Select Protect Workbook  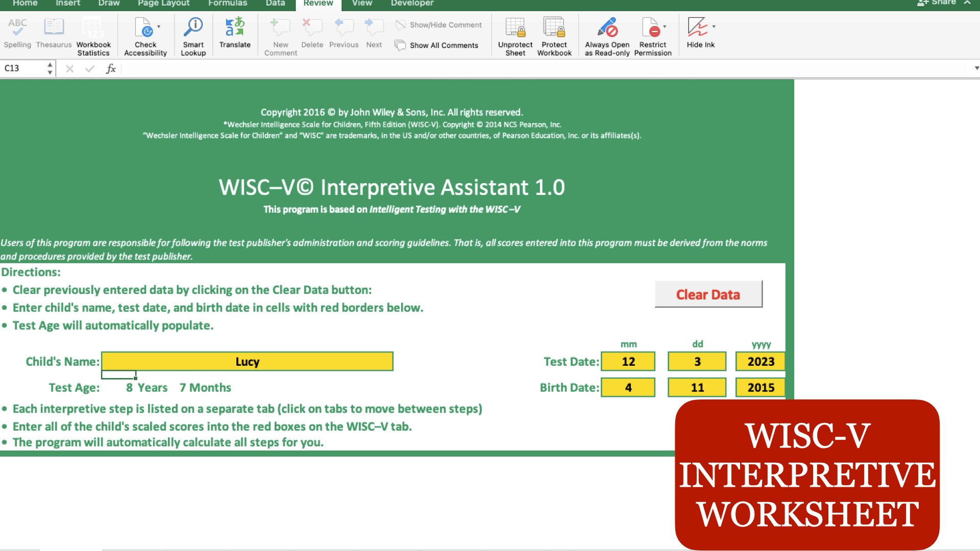tap(554, 35)
